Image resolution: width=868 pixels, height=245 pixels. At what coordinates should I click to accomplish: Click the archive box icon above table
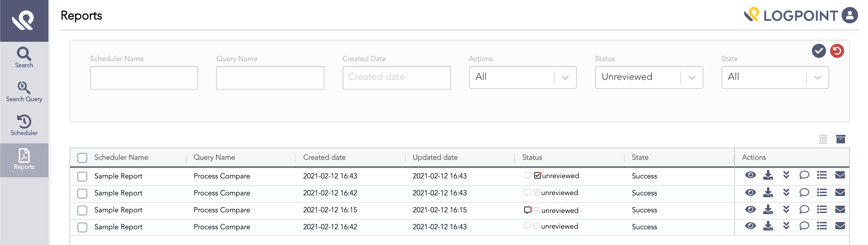[840, 139]
